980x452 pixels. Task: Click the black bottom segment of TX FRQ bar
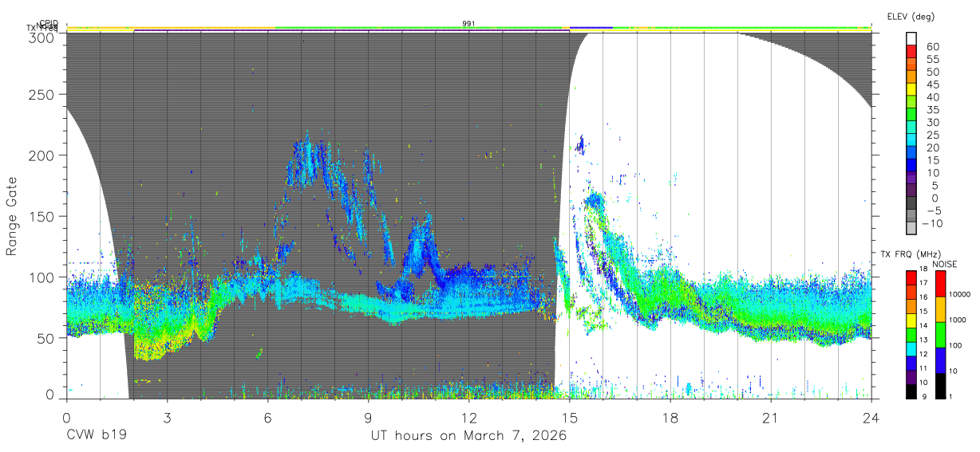point(910,391)
